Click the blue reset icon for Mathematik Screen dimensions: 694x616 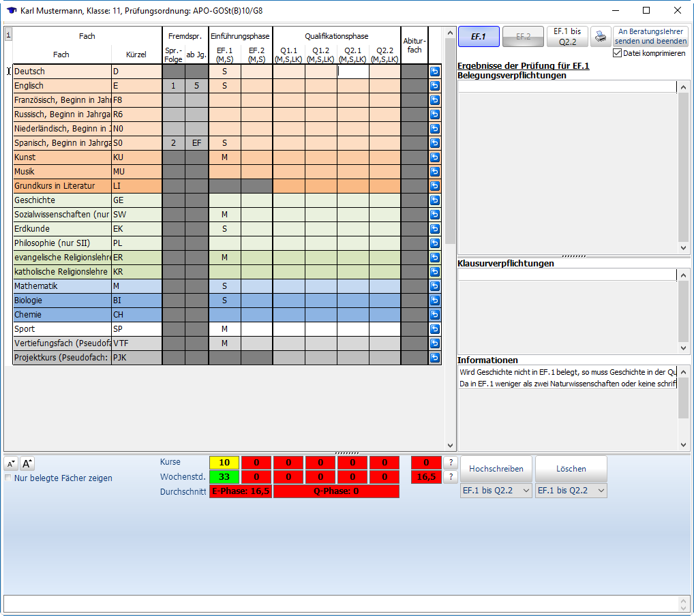435,286
